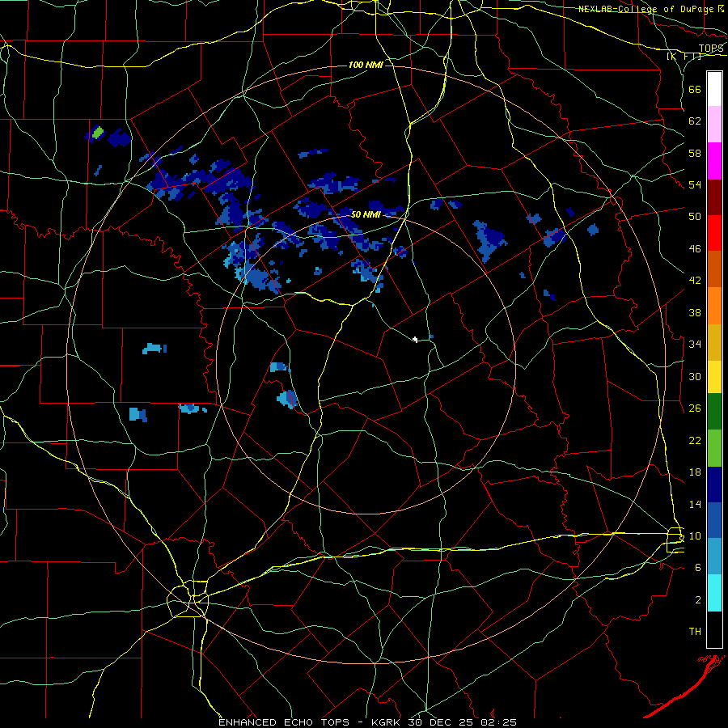Click the '66' legend label

[x=695, y=89]
